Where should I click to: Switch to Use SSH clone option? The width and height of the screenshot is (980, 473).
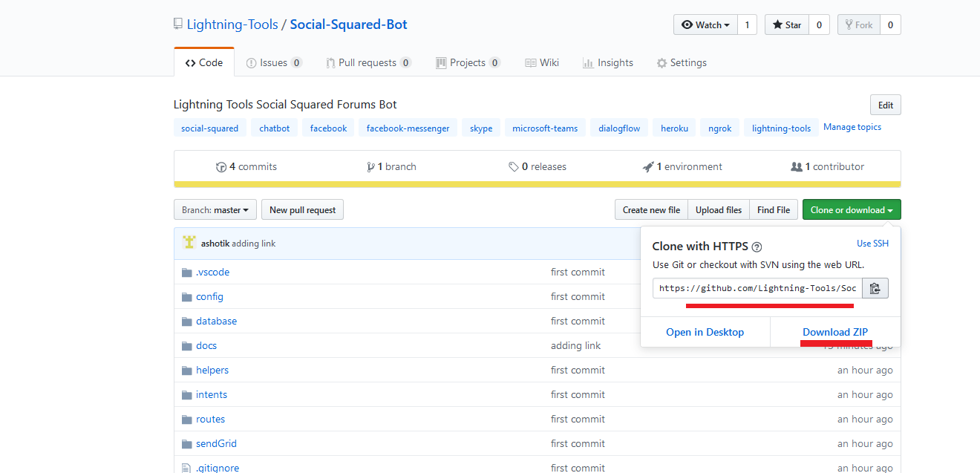872,244
